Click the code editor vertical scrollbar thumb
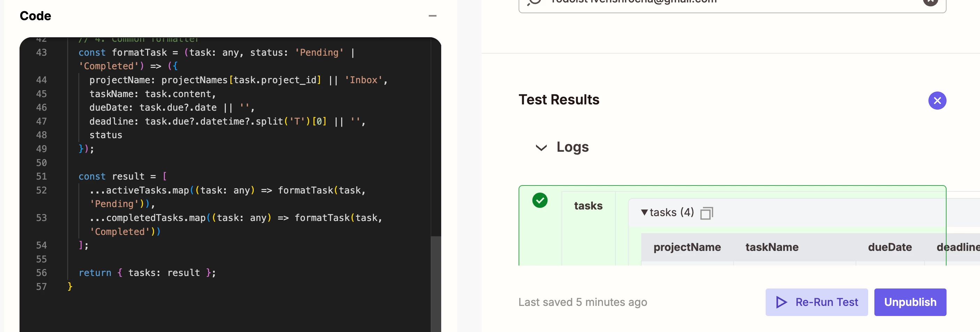 click(x=436, y=283)
